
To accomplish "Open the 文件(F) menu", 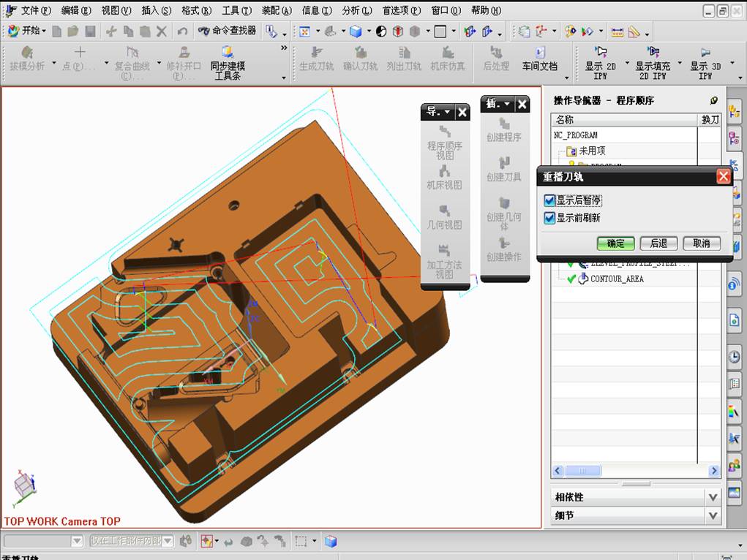I will pos(34,10).
